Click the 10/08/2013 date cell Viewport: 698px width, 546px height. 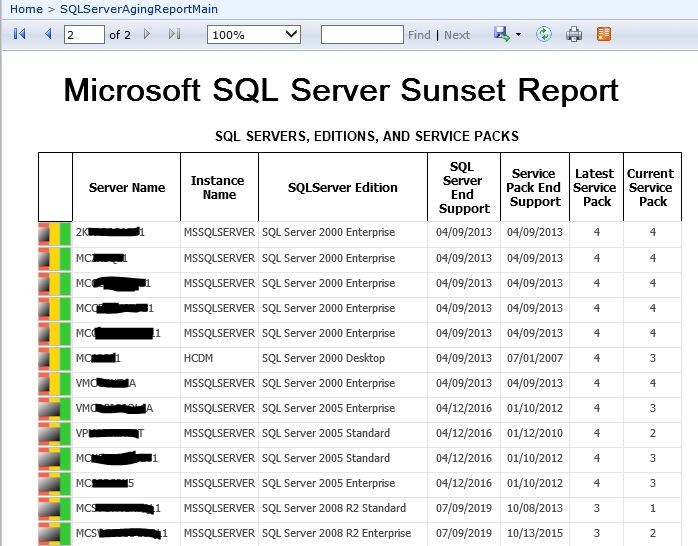535,508
